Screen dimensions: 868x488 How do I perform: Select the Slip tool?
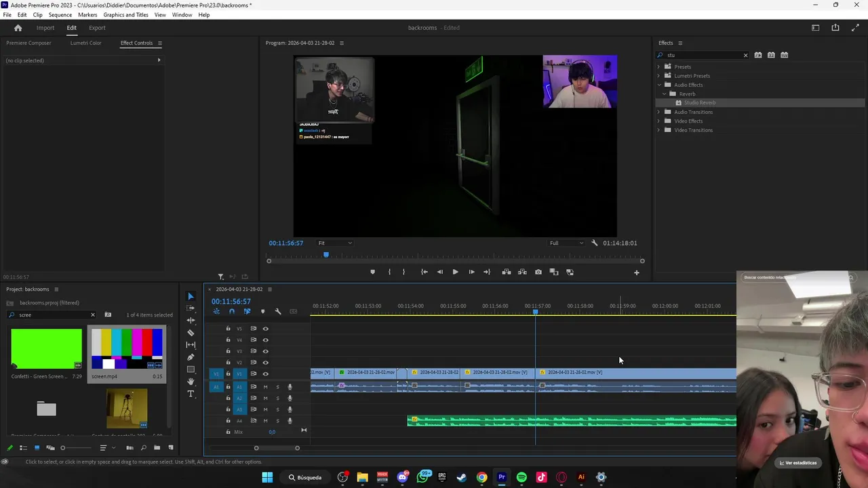(191, 345)
